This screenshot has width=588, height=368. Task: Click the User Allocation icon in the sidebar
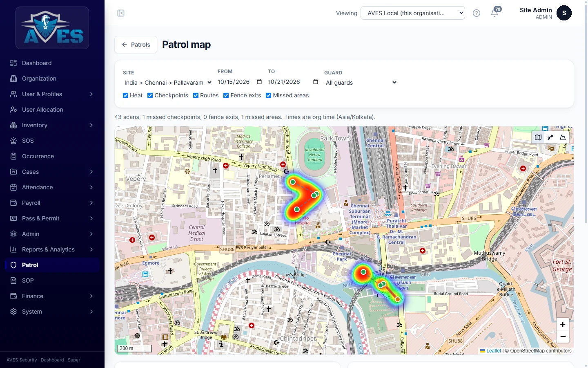click(x=13, y=110)
